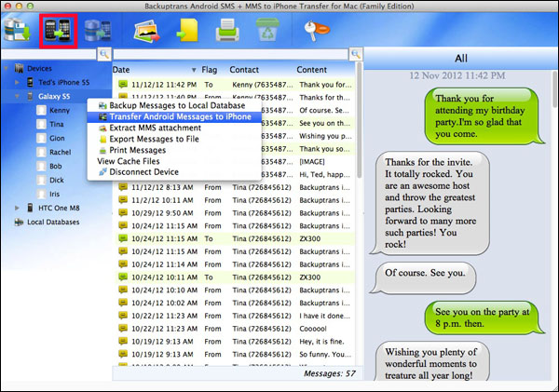Click the registration key toolbar icon

[x=316, y=31]
